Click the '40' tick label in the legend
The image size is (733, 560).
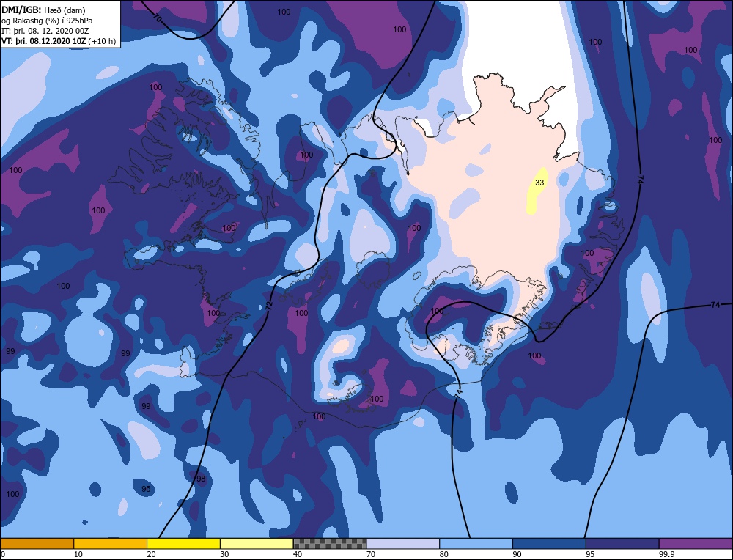(x=298, y=554)
